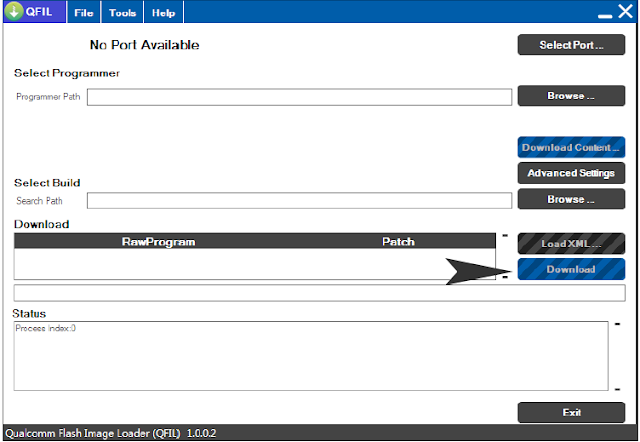Open Advanced Settings

tap(571, 173)
